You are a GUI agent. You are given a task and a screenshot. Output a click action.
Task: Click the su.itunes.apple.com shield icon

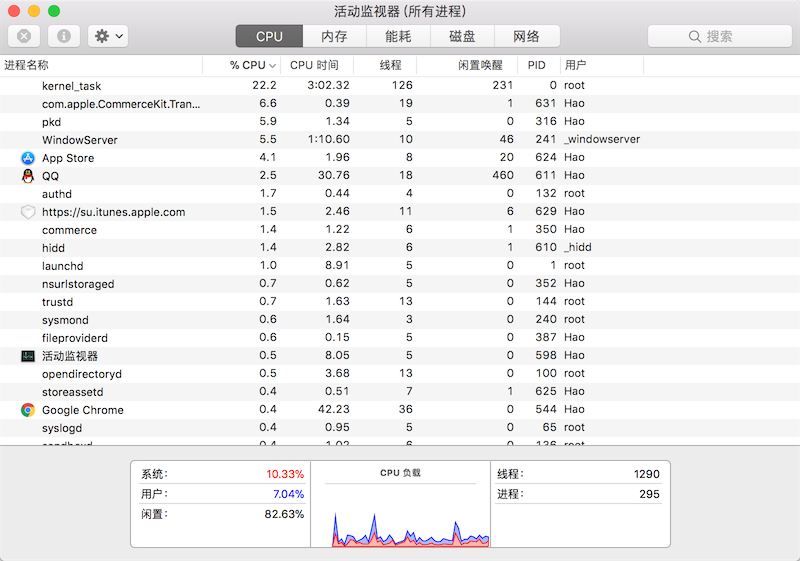pos(28,212)
